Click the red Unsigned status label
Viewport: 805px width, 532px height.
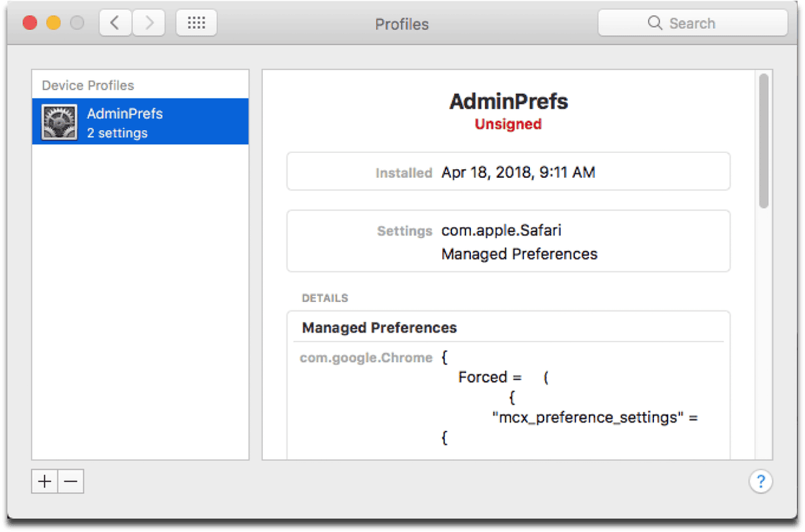508,124
